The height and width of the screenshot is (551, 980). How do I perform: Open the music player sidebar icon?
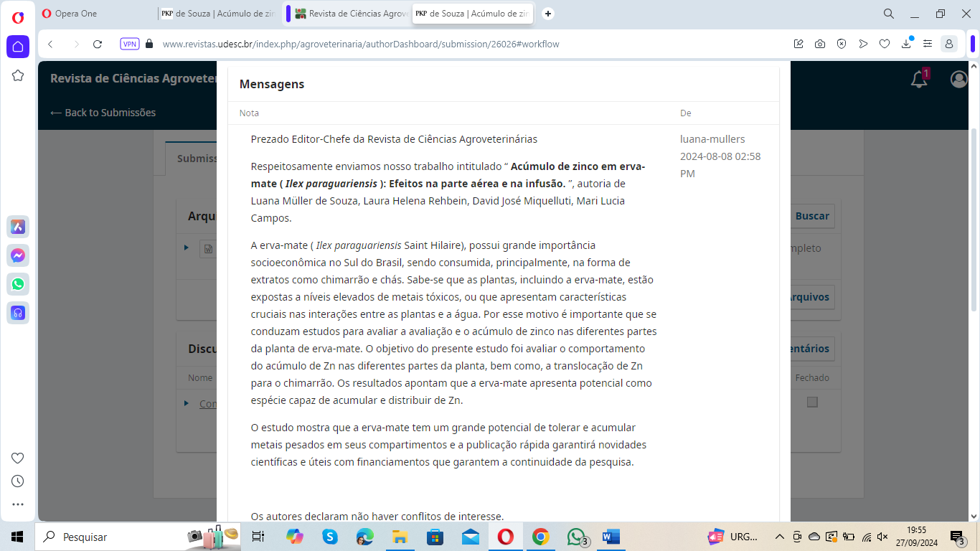click(x=18, y=313)
